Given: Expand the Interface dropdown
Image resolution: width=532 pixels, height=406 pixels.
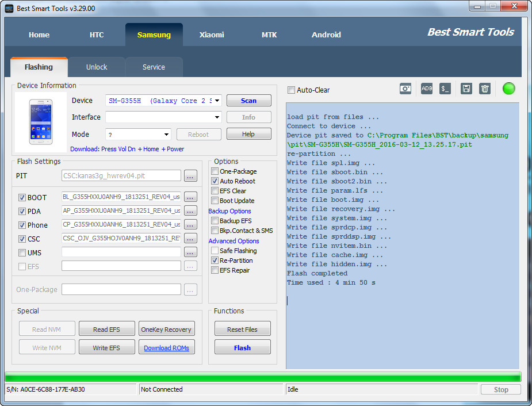Looking at the screenshot, I should [217, 117].
